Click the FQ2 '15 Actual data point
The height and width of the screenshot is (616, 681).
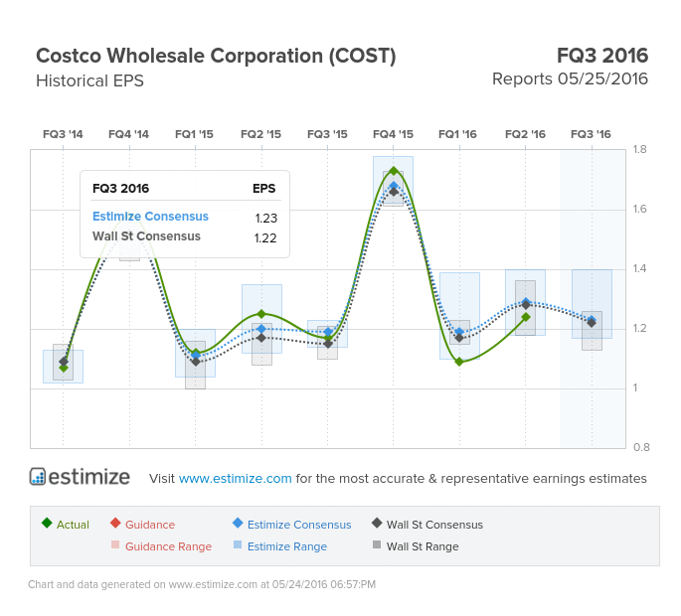click(261, 314)
